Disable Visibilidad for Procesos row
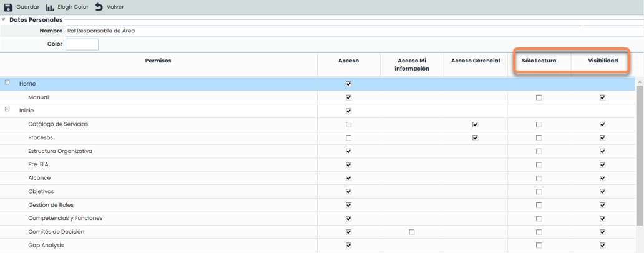 (602, 137)
